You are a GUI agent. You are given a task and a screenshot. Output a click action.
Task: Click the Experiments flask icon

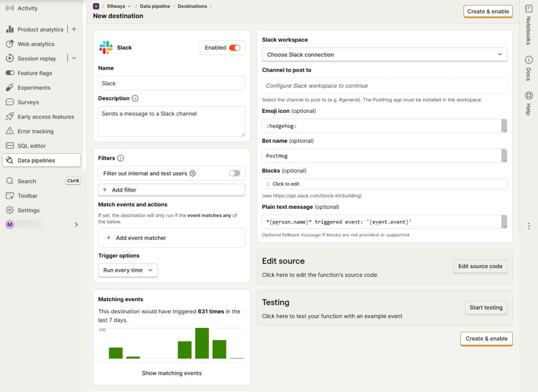10,88
